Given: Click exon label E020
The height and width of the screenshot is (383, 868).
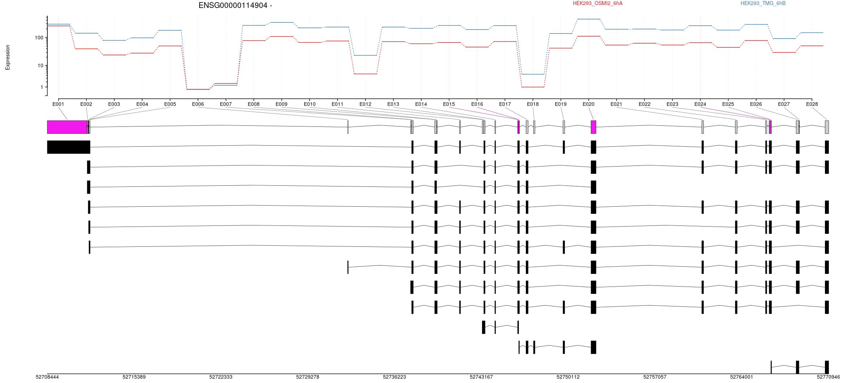Looking at the screenshot, I should click(588, 104).
